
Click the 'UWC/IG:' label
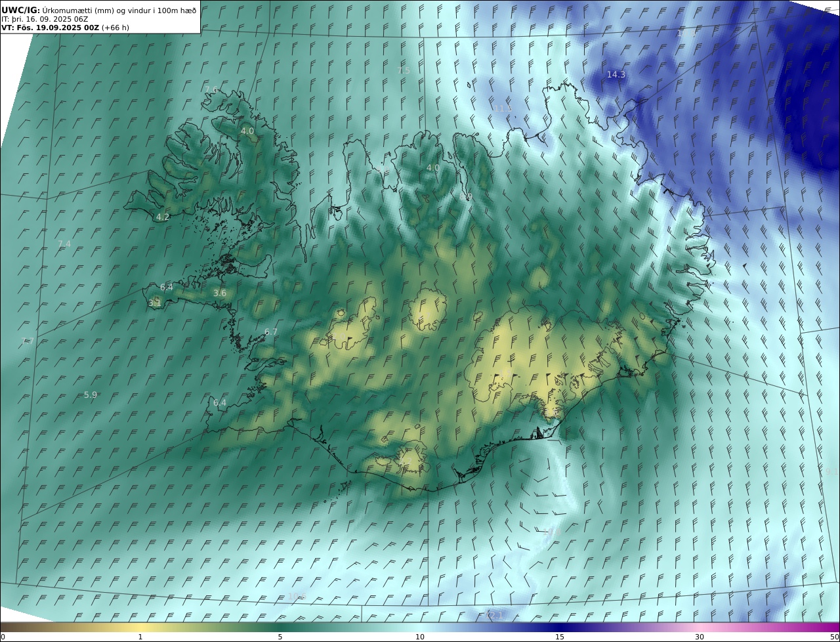click(21, 10)
